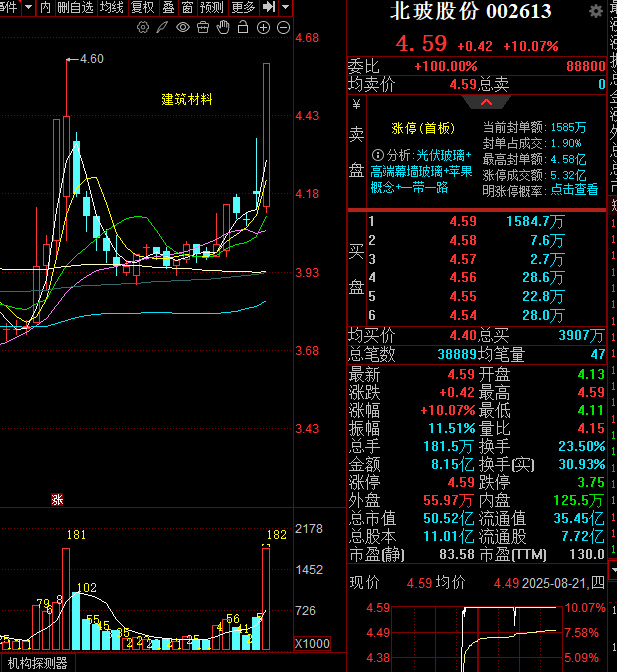
Task: Click the stock title 北玻股份 002613
Action: (x=470, y=11)
